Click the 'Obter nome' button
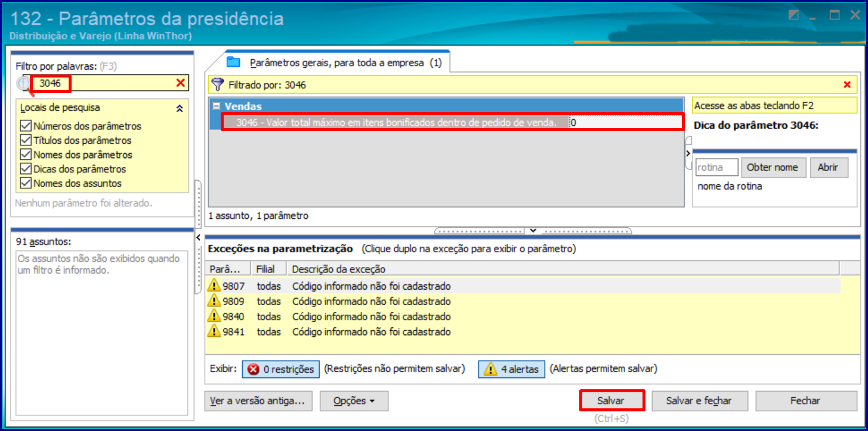 pyautogui.click(x=772, y=168)
